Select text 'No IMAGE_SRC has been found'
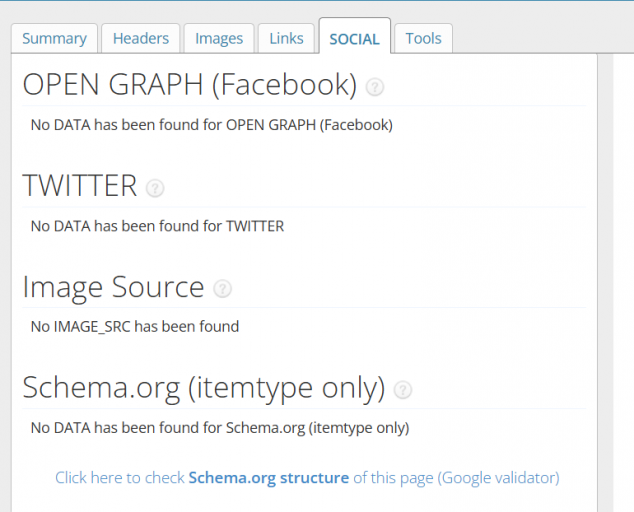Screen dimensions: 634x512 pyautogui.click(x=135, y=327)
